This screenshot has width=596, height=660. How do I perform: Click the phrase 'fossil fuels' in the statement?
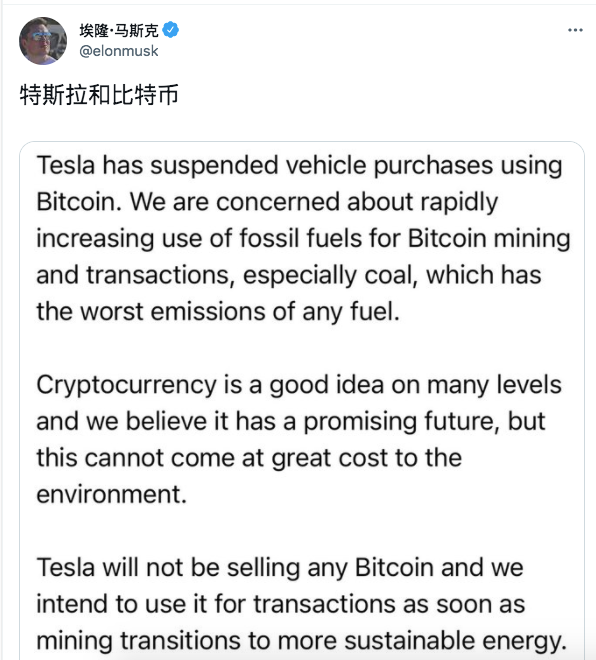pyautogui.click(x=301, y=238)
